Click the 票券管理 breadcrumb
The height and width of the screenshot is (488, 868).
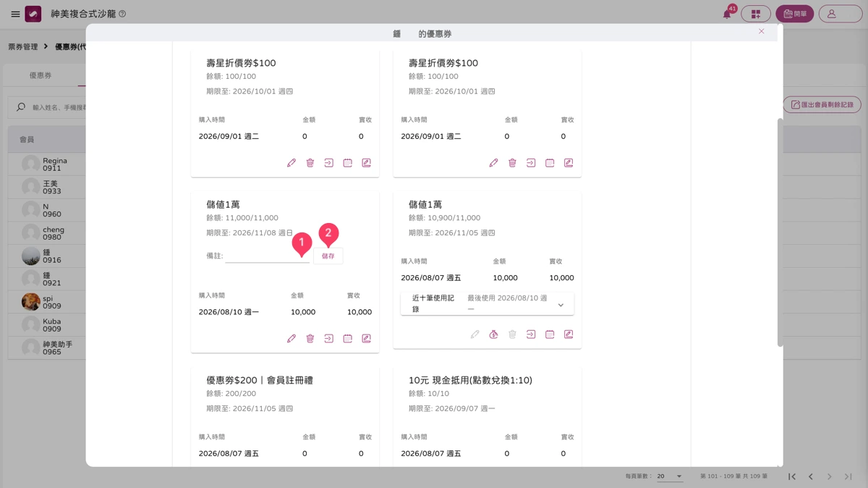[22, 46]
